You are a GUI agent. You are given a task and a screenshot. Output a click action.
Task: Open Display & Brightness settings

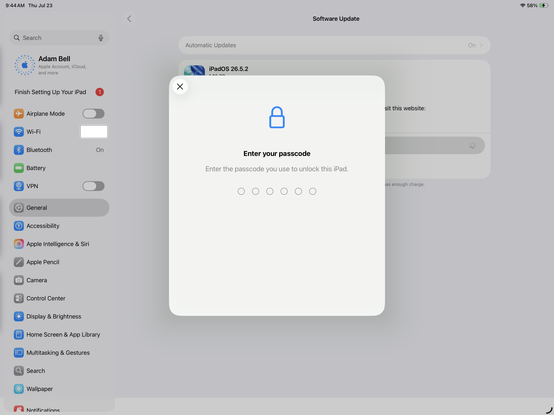click(59, 316)
